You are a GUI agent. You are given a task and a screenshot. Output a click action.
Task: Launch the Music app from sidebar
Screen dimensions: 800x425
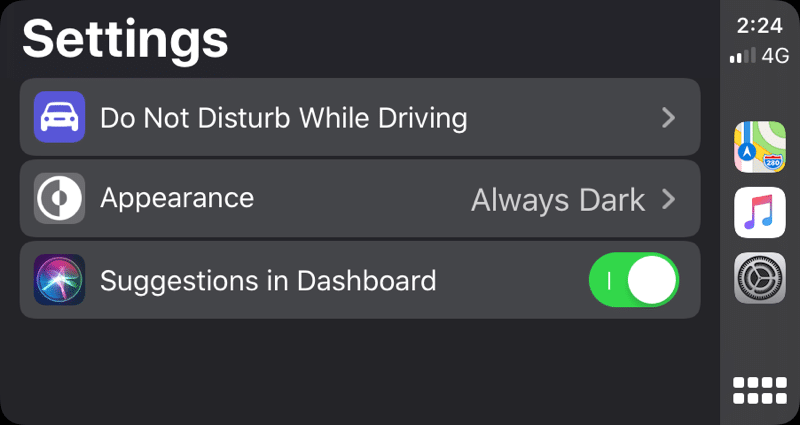coord(760,213)
